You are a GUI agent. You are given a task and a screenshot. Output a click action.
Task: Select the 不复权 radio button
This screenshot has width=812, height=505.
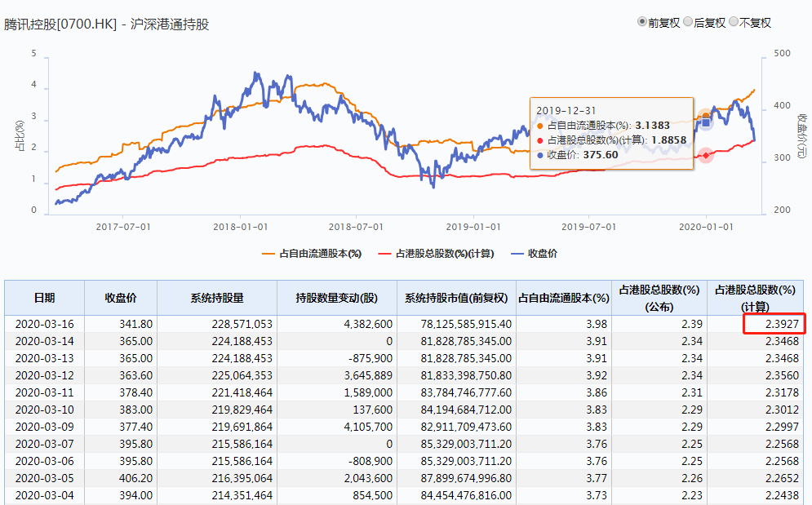(x=734, y=22)
